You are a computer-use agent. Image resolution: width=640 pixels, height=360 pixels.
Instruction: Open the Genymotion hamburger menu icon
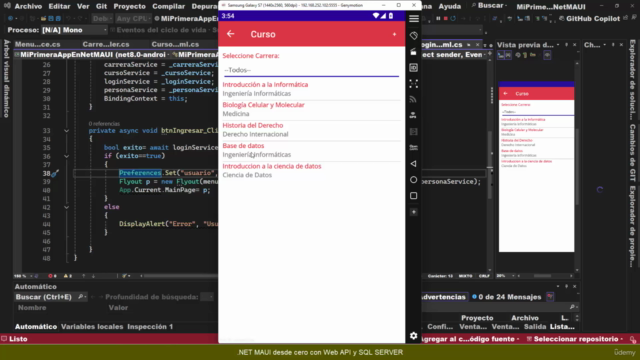(413, 19)
